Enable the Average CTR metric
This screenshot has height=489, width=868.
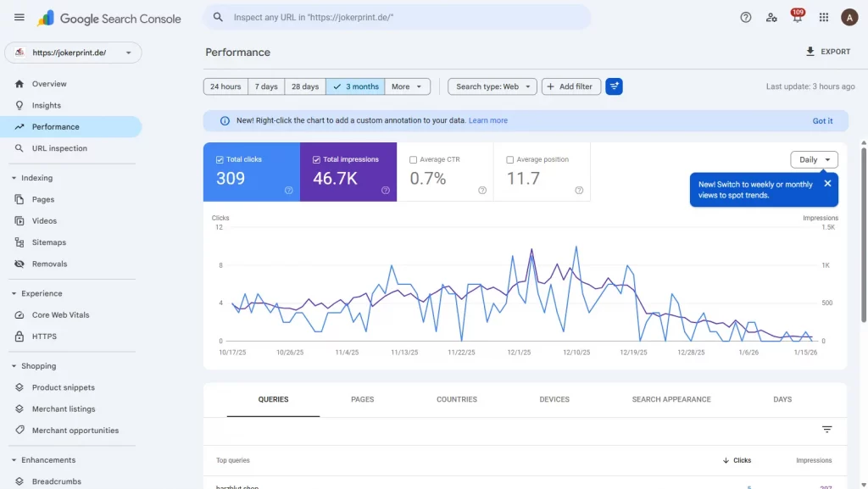click(x=415, y=158)
